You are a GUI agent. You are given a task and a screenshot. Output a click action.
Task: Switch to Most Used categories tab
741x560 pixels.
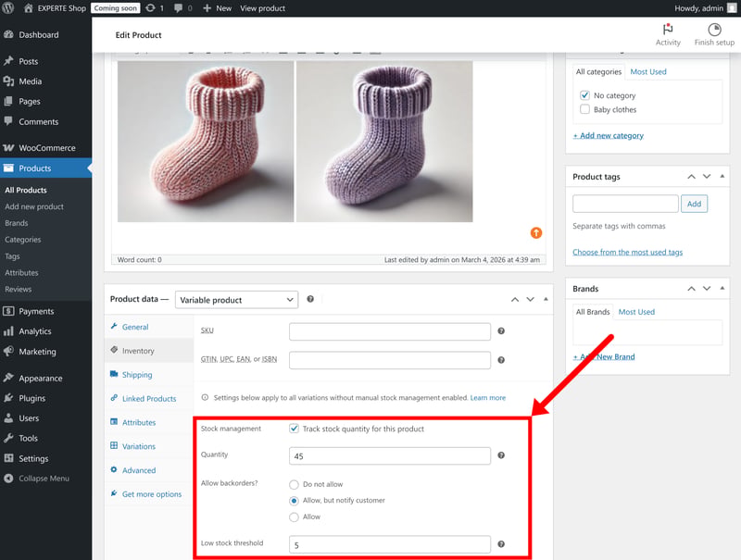click(647, 72)
